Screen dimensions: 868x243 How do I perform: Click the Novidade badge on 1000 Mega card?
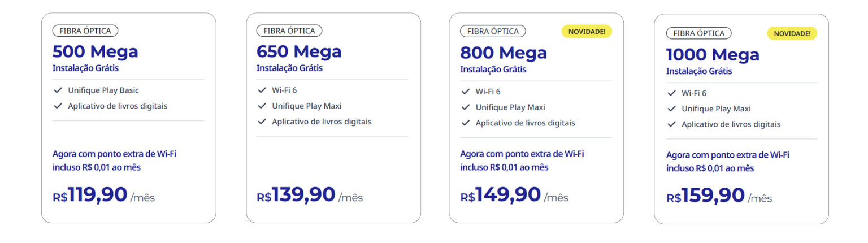[792, 34]
